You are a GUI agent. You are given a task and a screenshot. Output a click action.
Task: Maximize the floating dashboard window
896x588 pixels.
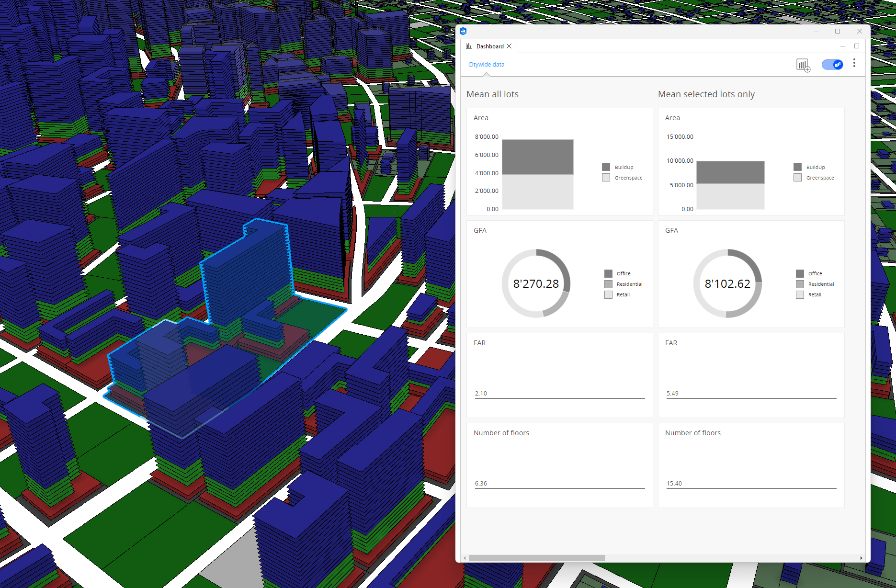(x=838, y=31)
